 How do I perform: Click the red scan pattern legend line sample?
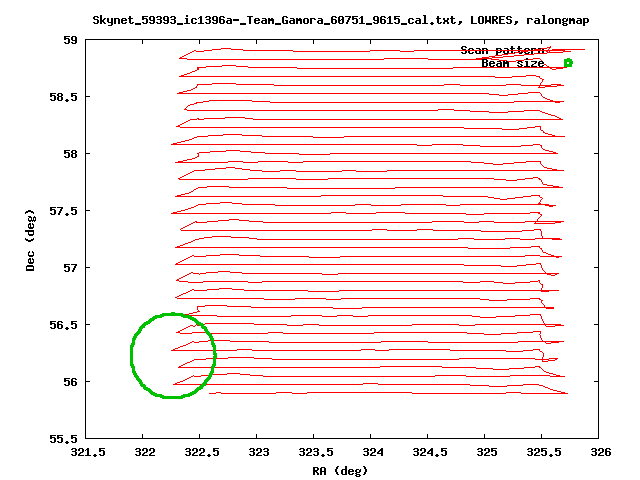coord(568,50)
